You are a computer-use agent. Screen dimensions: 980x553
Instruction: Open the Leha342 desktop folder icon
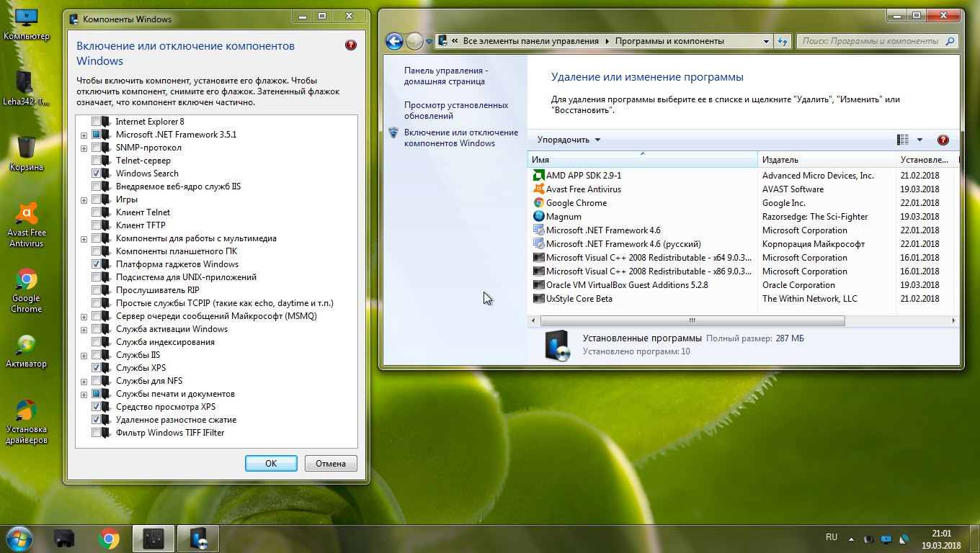27,89
